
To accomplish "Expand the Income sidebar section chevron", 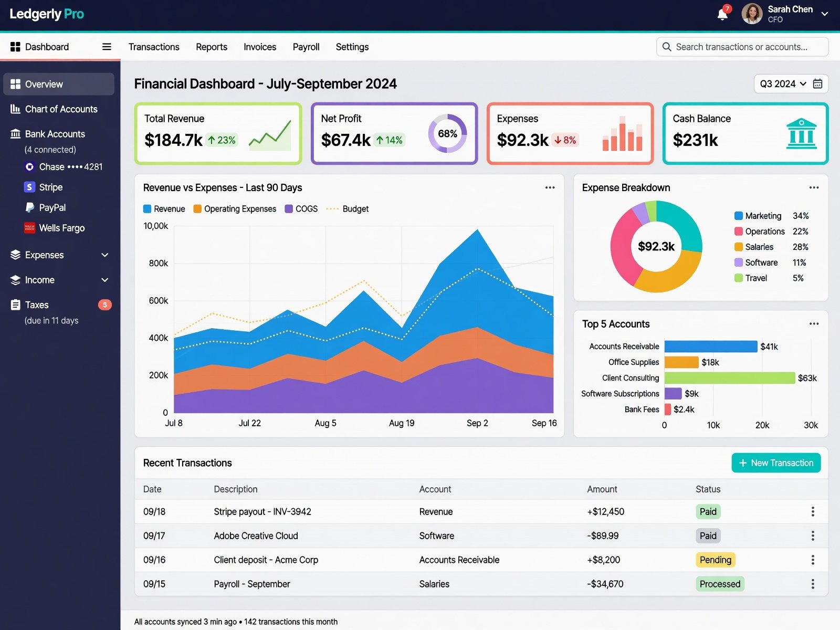I will pyautogui.click(x=105, y=280).
